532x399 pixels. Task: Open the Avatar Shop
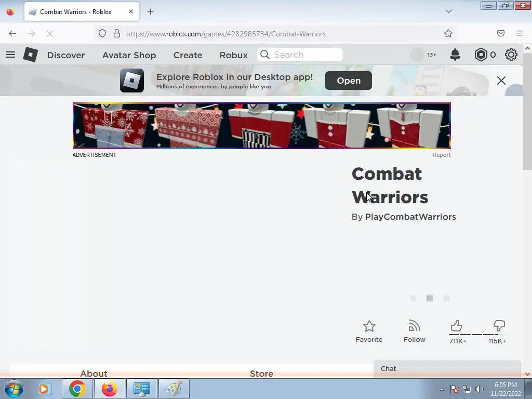[129, 55]
